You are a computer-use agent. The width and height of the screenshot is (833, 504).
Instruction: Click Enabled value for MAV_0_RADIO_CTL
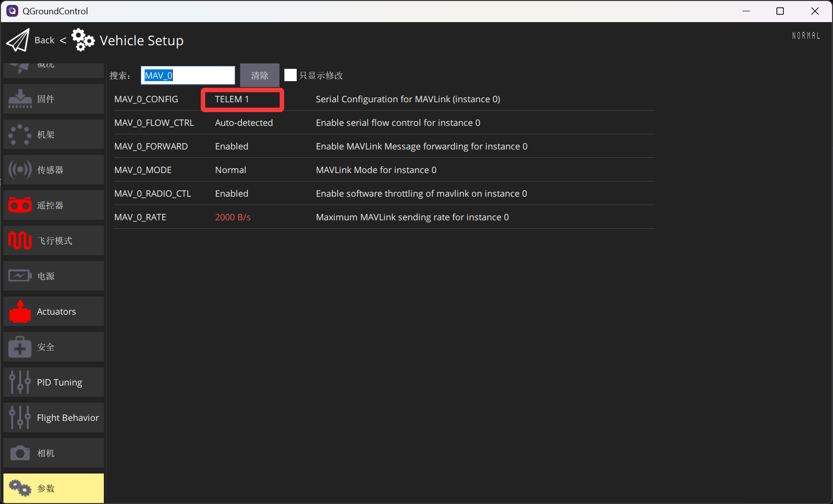[x=232, y=194]
